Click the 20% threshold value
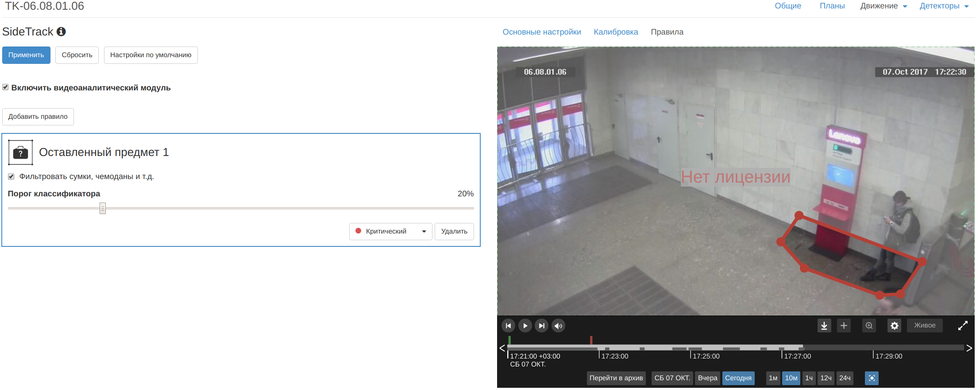This screenshot has height=390, width=980. coord(466,194)
